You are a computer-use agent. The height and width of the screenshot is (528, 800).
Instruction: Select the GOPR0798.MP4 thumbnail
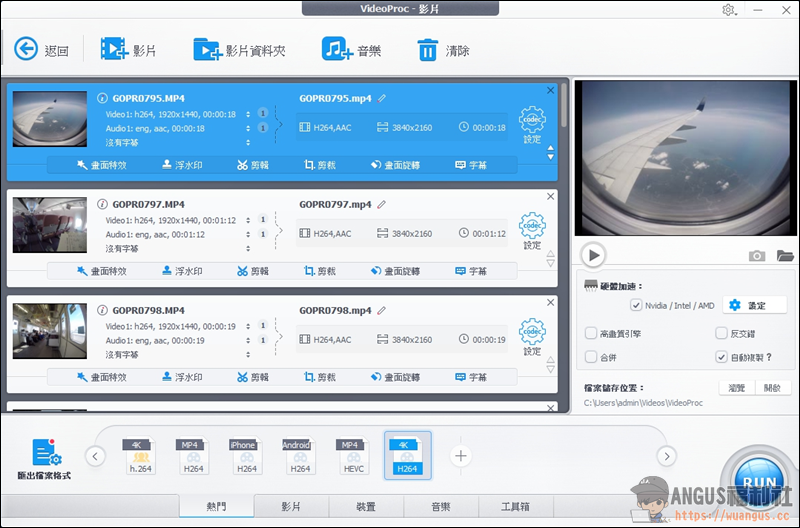point(49,331)
